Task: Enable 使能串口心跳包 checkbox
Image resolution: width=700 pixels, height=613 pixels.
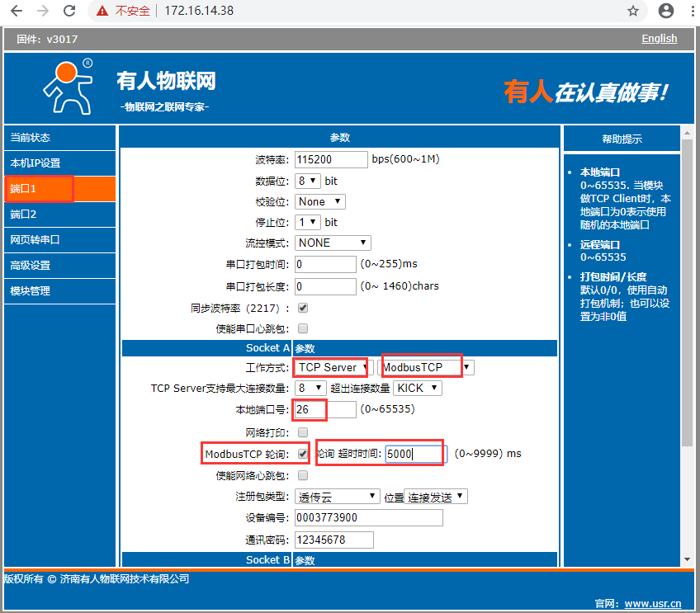Action: [x=303, y=328]
